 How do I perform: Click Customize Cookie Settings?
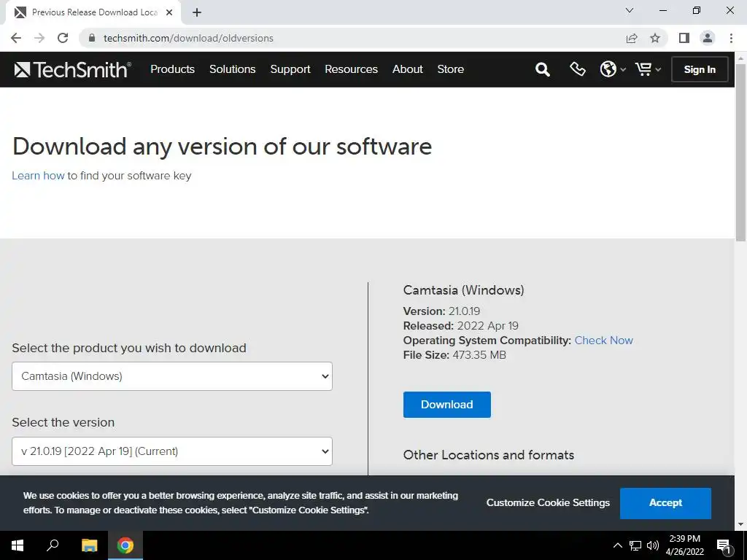pyautogui.click(x=548, y=503)
